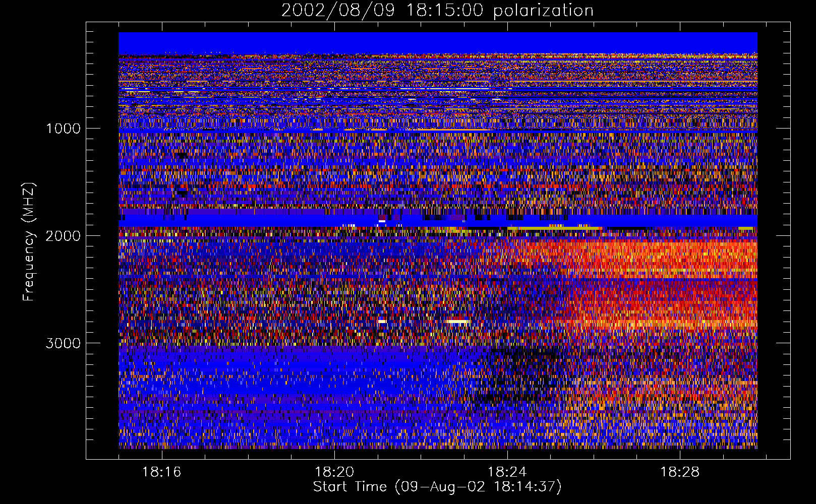Click the "Start Time (09-Aug-02 18:14:37)" axis label
Image resolution: width=816 pixels, height=504 pixels.
[x=437, y=487]
